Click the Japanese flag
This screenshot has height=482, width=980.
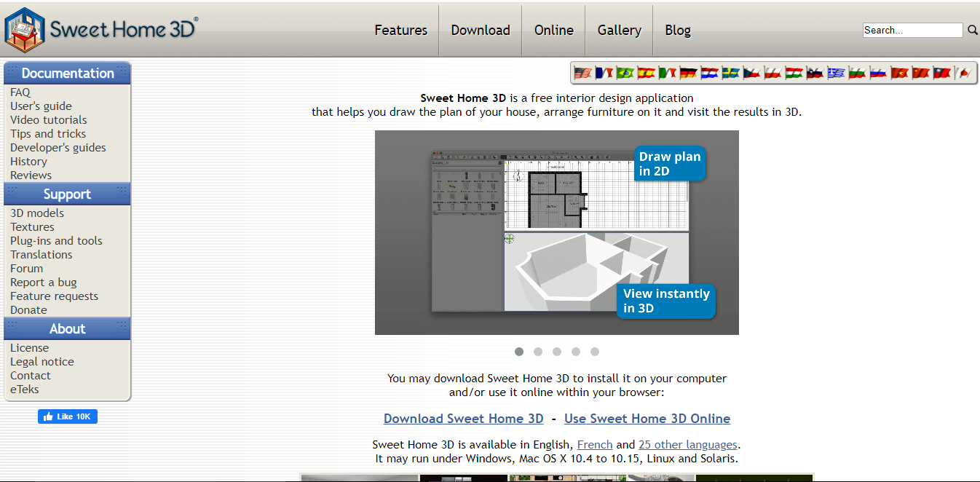(x=963, y=73)
